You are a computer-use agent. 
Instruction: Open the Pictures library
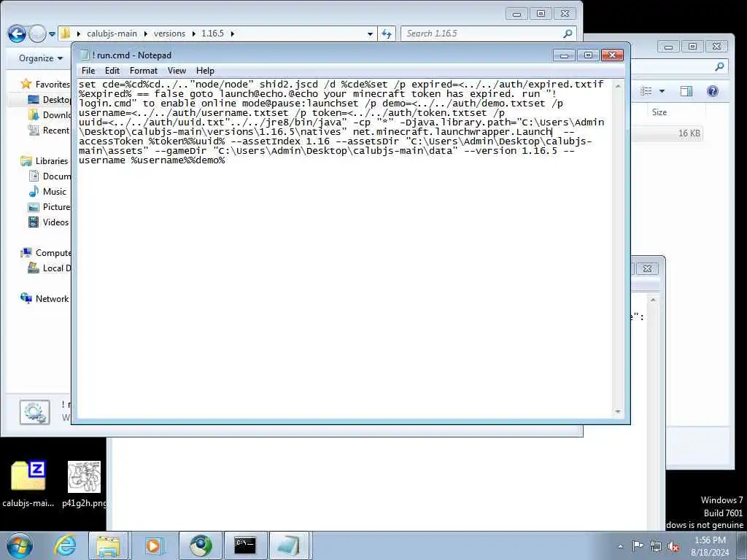[50, 206]
